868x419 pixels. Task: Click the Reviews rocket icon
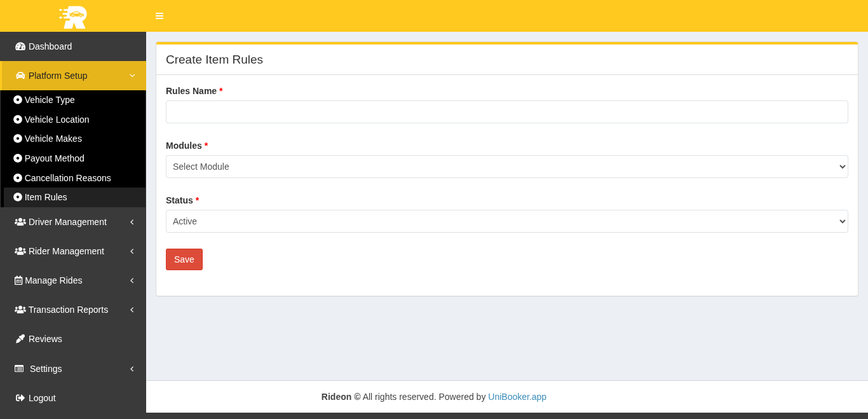(20, 339)
